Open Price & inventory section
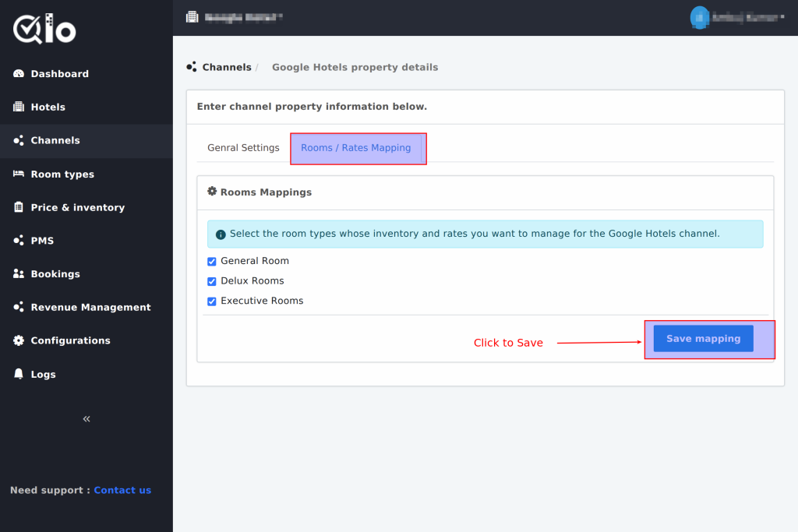This screenshot has height=532, width=798. point(78,207)
